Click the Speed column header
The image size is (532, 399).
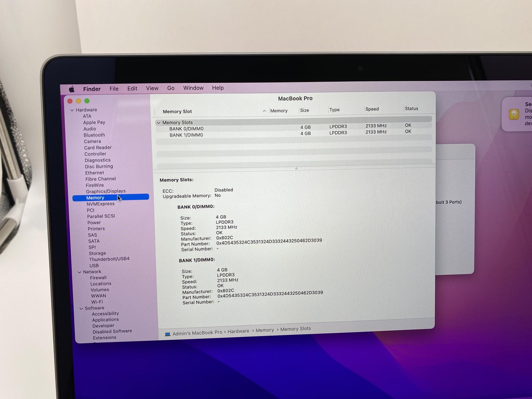point(372,109)
